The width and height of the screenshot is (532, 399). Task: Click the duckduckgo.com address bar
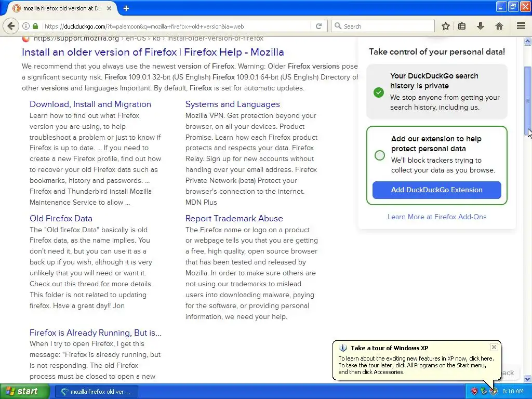177,26
